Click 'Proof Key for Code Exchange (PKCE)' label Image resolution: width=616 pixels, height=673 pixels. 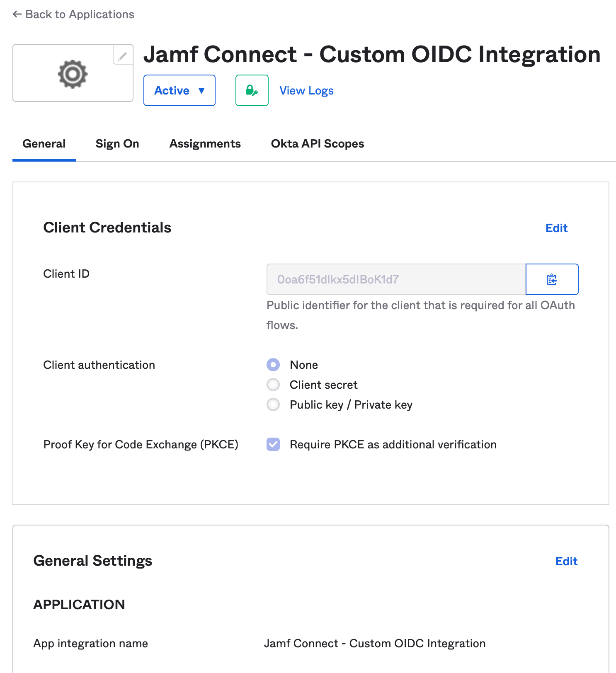pyautogui.click(x=141, y=444)
